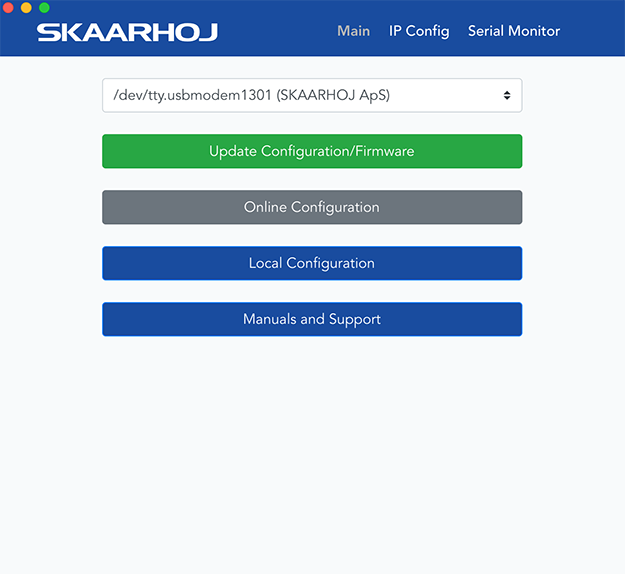Screen dimensions: 625x574
Task: Open the IP Config tab
Action: tap(419, 31)
